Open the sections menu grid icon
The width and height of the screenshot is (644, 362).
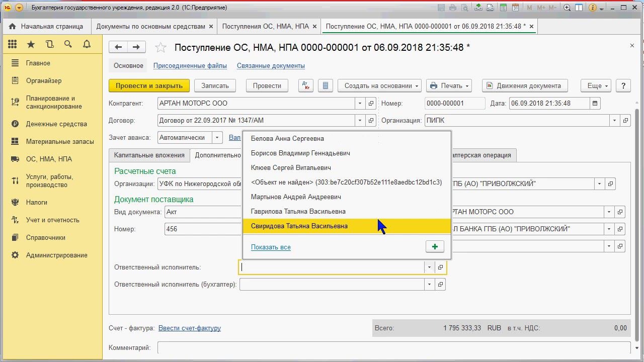click(13, 44)
